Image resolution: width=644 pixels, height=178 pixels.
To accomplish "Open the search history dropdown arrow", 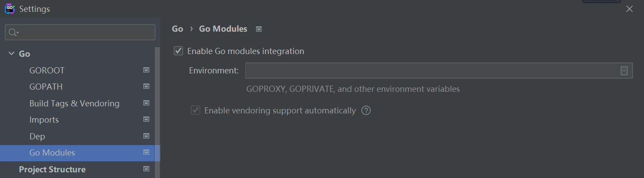I will click(18, 33).
